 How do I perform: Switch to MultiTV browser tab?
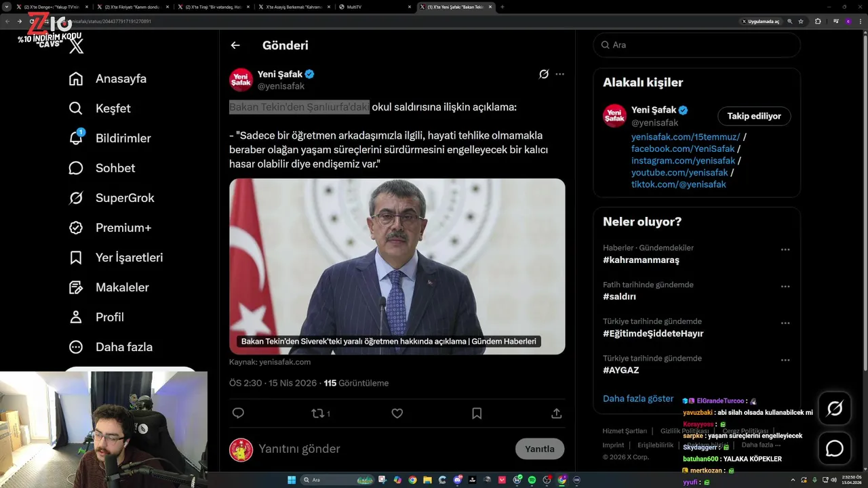[x=376, y=7]
